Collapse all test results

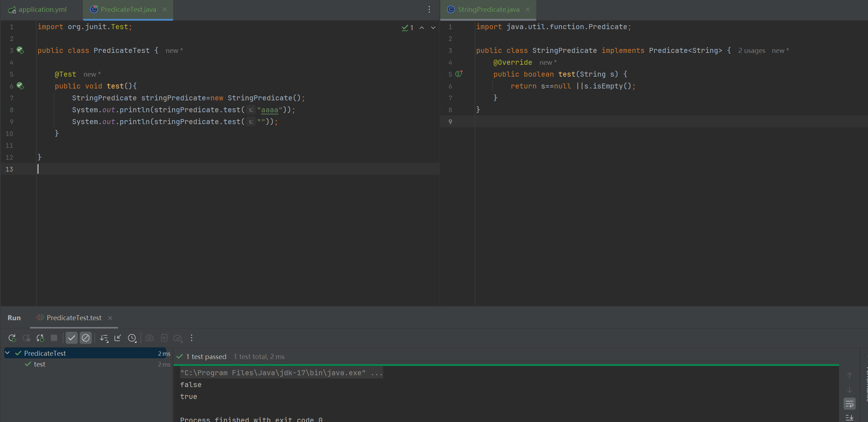(118, 338)
